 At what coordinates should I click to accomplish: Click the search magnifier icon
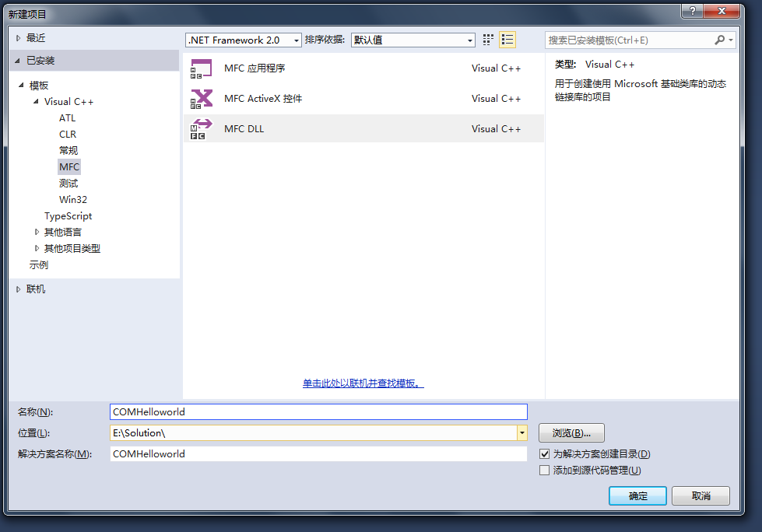pos(720,40)
